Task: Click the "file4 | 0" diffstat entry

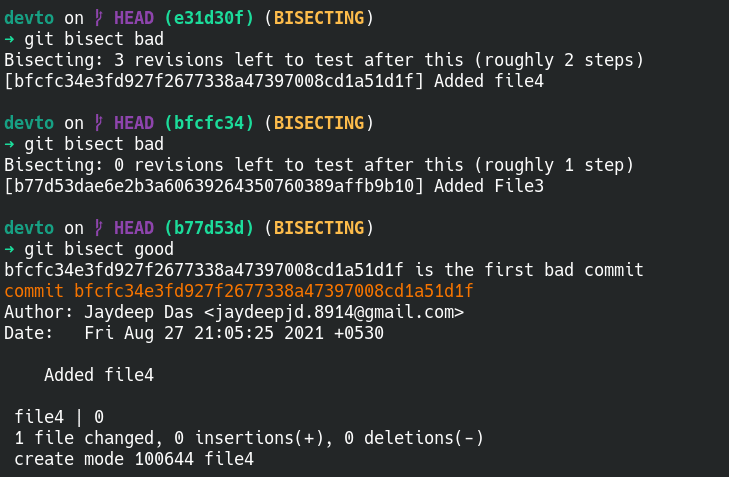Action: click(59, 417)
